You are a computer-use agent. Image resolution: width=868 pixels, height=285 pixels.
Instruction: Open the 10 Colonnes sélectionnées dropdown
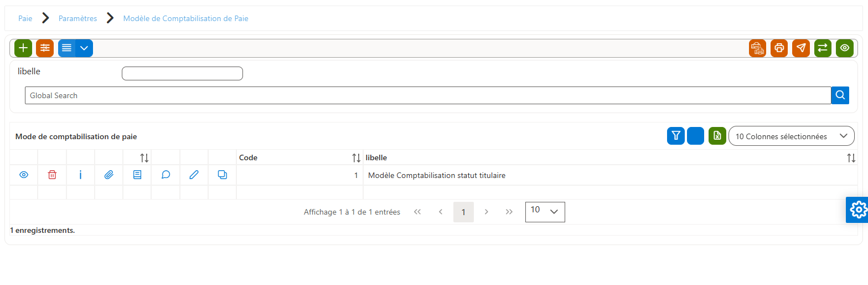click(x=792, y=136)
